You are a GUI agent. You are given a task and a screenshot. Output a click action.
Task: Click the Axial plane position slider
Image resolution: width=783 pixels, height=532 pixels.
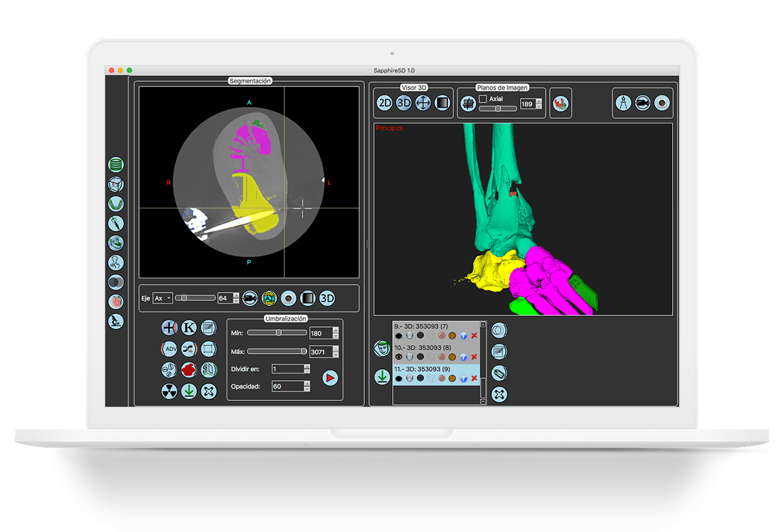498,109
